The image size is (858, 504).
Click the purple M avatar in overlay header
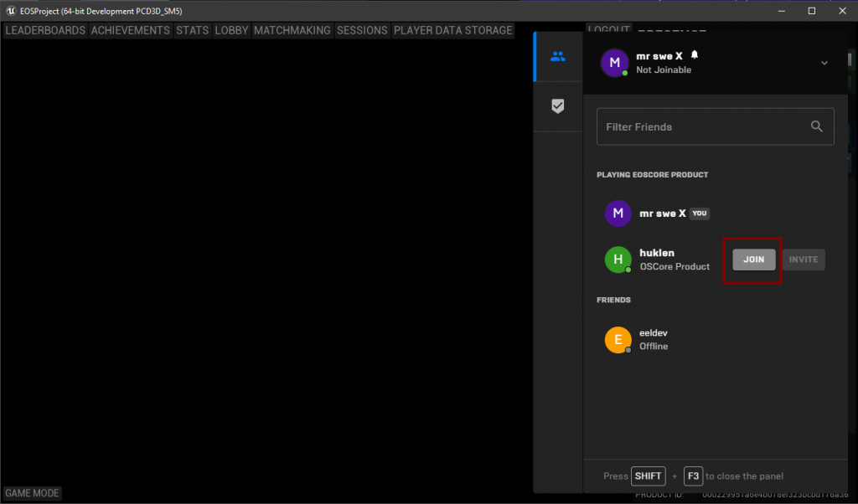(x=615, y=63)
